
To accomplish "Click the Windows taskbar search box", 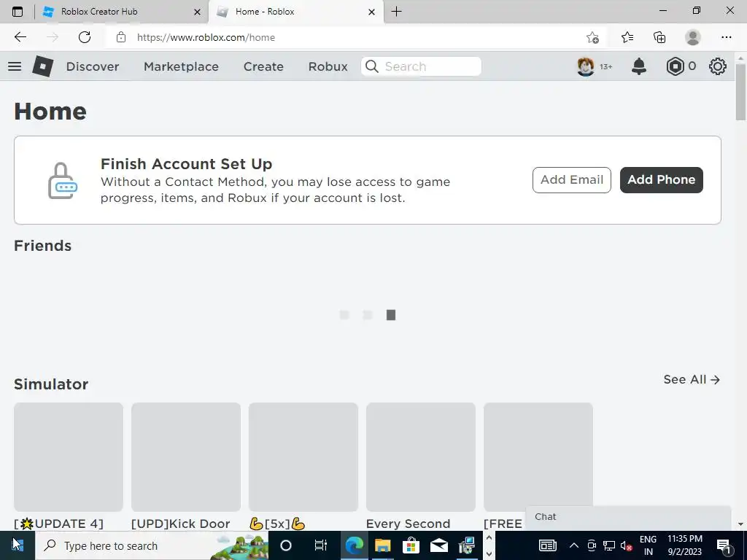I will coord(152,545).
